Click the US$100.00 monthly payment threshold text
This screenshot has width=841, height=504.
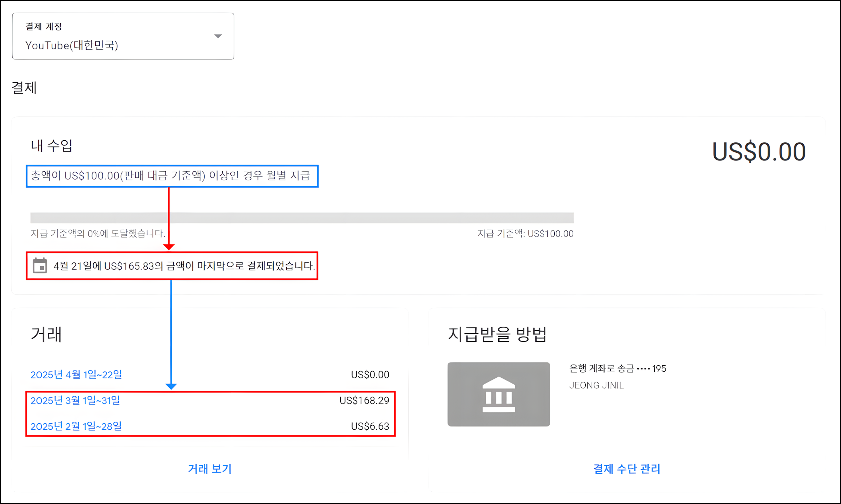click(x=170, y=176)
